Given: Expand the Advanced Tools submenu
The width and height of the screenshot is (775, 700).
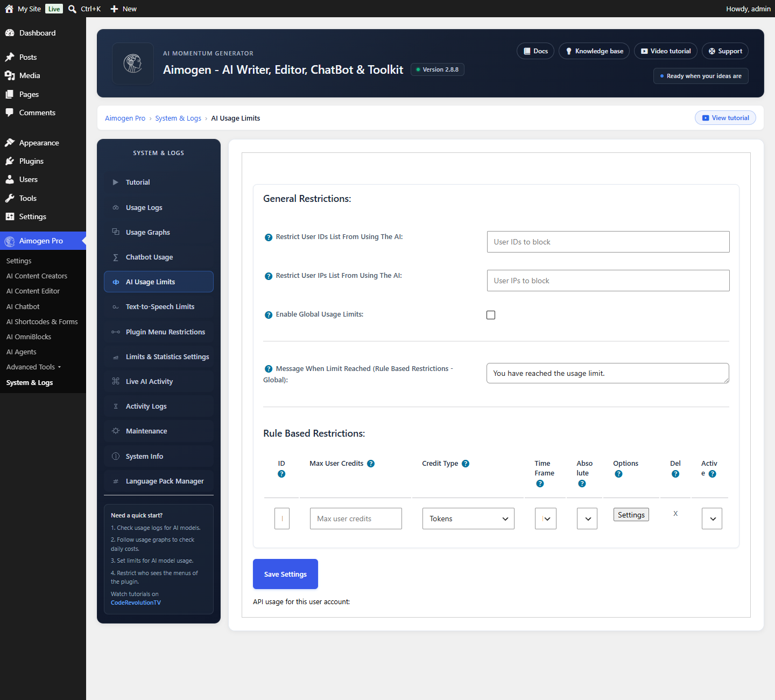Looking at the screenshot, I should (x=33, y=367).
